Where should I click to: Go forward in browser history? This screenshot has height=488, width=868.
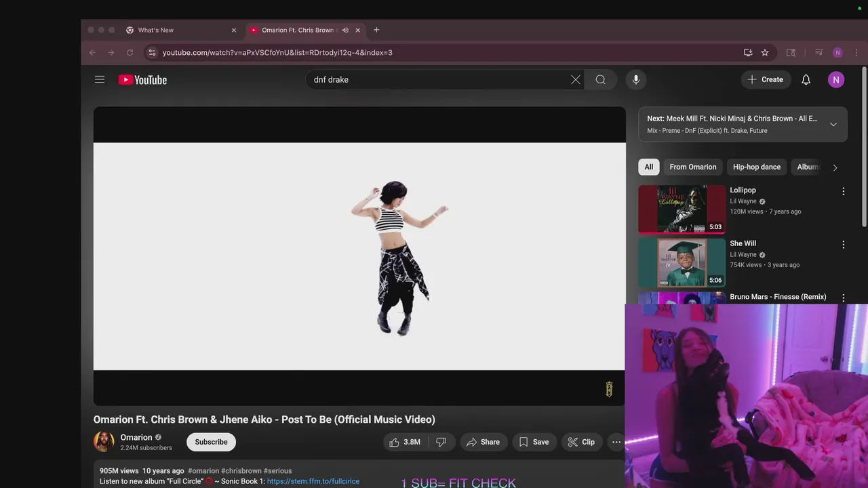(x=111, y=52)
